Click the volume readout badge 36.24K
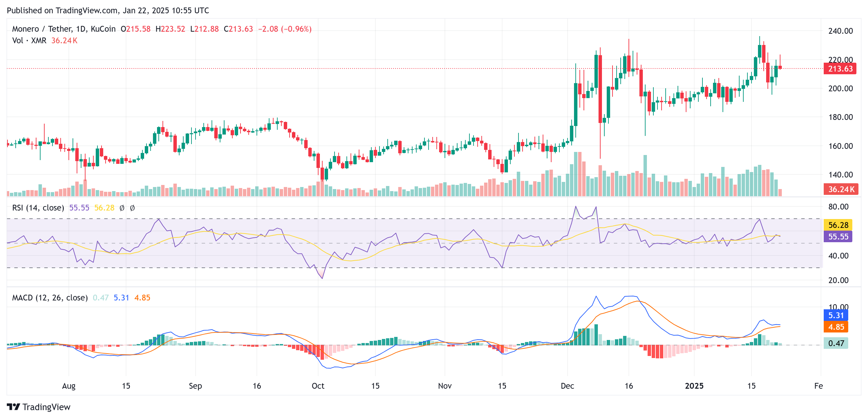The height and width of the screenshot is (419, 868). pos(839,189)
